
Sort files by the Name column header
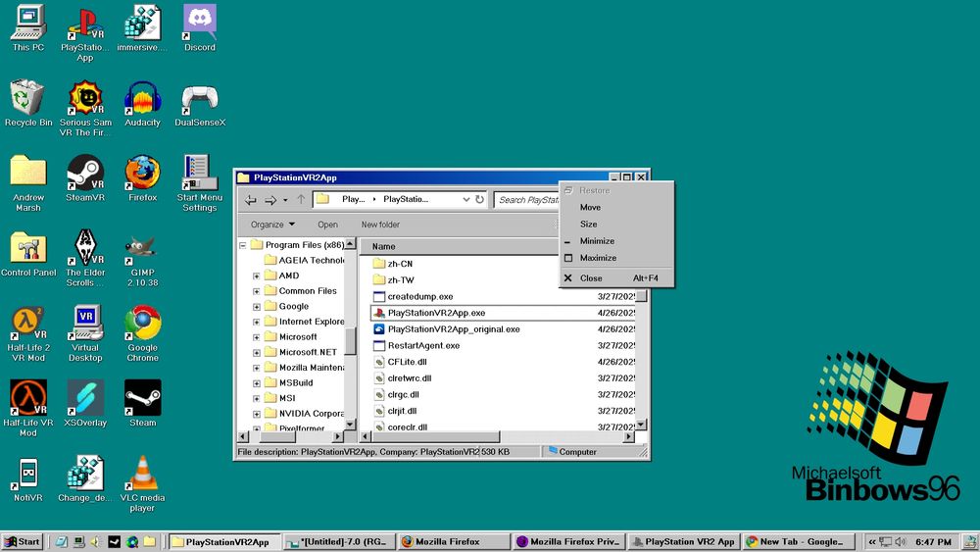pos(460,246)
